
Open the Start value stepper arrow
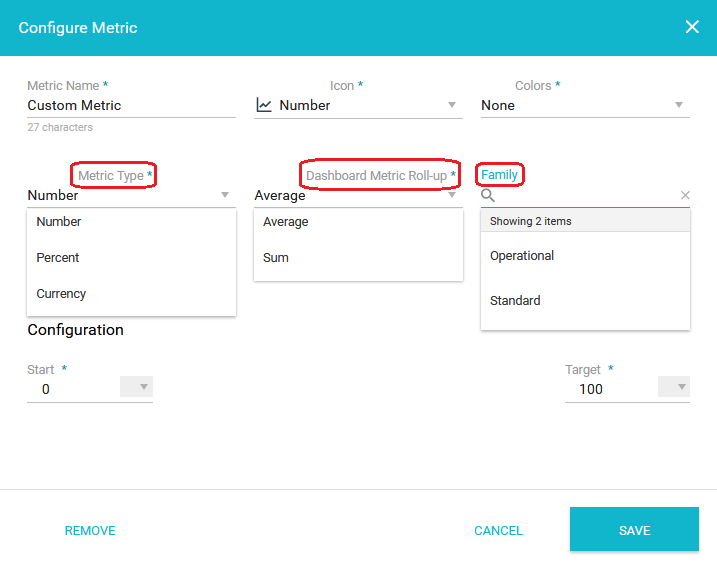(136, 387)
